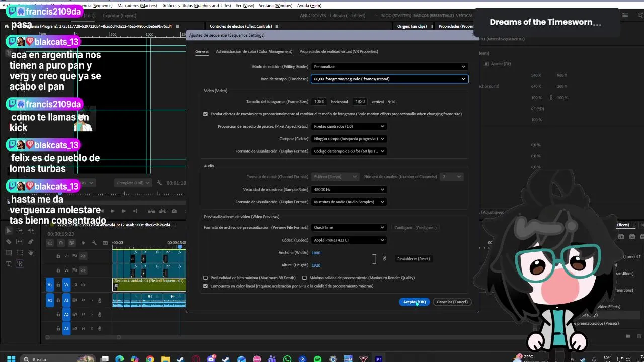
Task: Solo audio track A1
Action: (91, 300)
